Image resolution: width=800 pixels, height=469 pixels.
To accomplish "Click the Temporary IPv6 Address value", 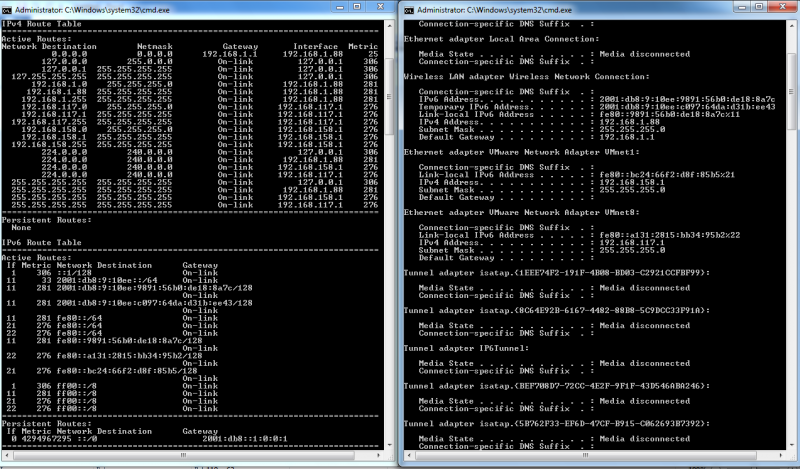I will (x=687, y=107).
